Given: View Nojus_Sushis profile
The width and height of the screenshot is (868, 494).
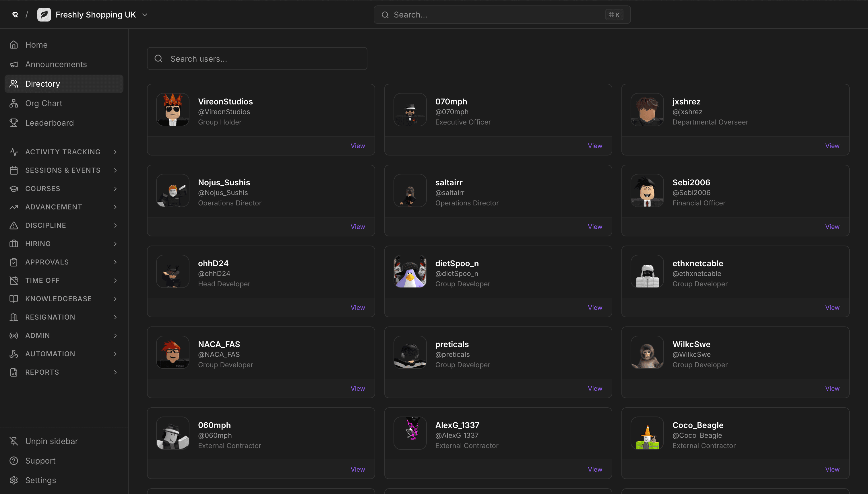Looking at the screenshot, I should pos(358,227).
